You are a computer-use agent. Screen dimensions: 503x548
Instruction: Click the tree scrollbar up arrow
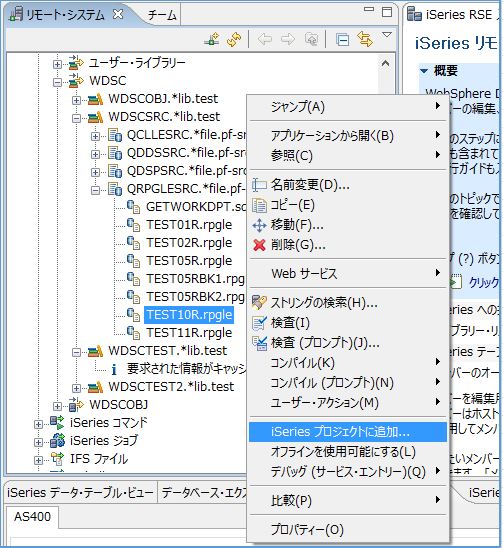tap(386, 64)
